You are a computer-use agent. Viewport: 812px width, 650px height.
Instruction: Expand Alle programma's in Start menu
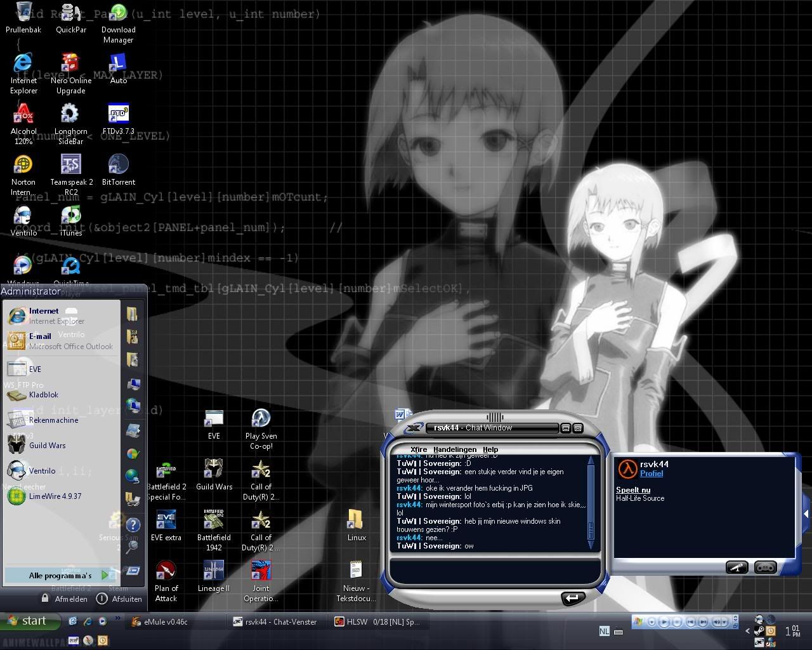click(x=61, y=576)
